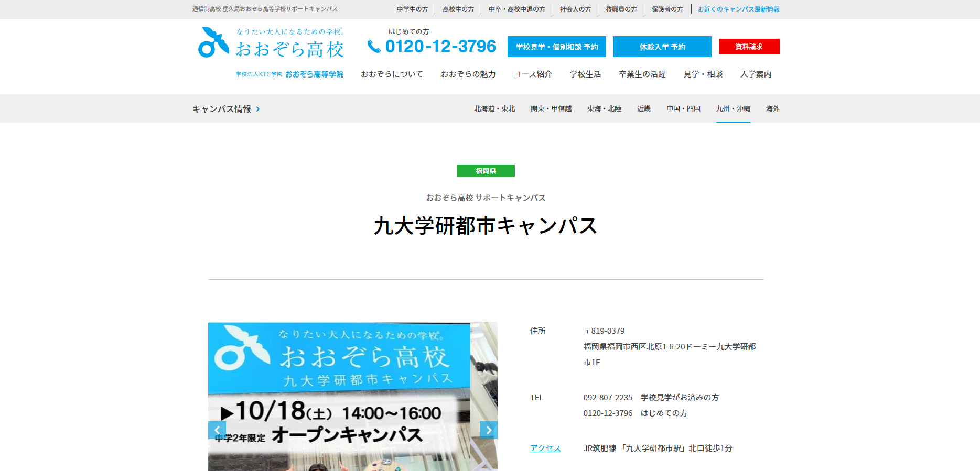Image resolution: width=980 pixels, height=471 pixels.
Task: Open 保護者の方 link
Action: [x=667, y=9]
